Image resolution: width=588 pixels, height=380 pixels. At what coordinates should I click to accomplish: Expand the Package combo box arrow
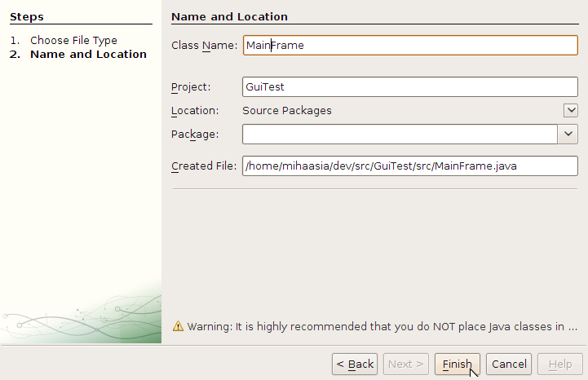click(568, 134)
